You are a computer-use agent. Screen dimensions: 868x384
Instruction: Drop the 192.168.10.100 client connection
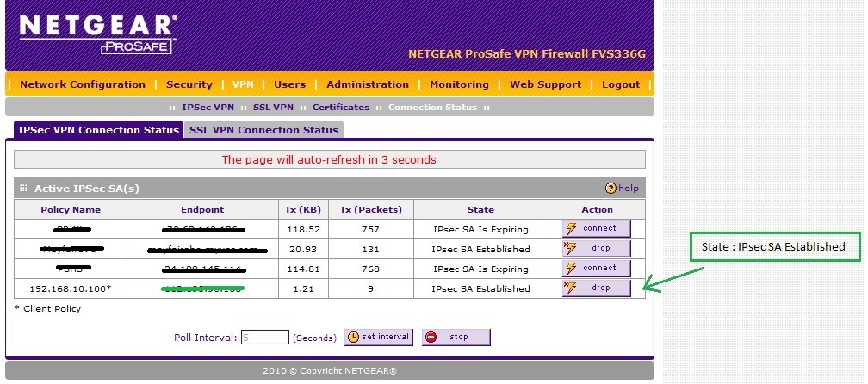point(596,288)
